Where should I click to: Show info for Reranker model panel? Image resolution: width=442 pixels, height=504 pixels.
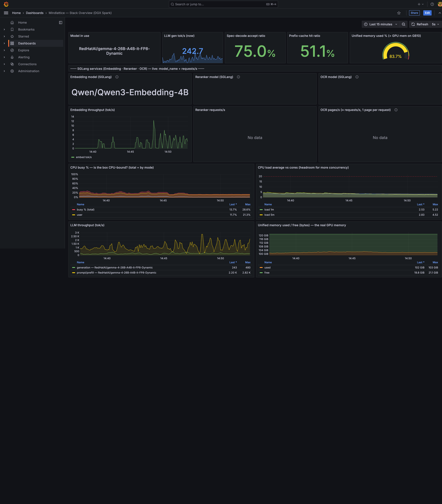point(239,77)
